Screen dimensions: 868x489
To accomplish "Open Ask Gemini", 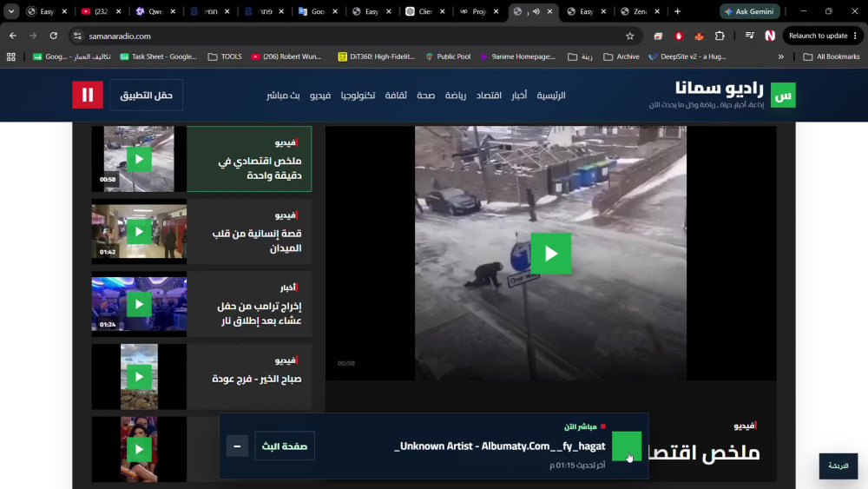I will pos(750,11).
